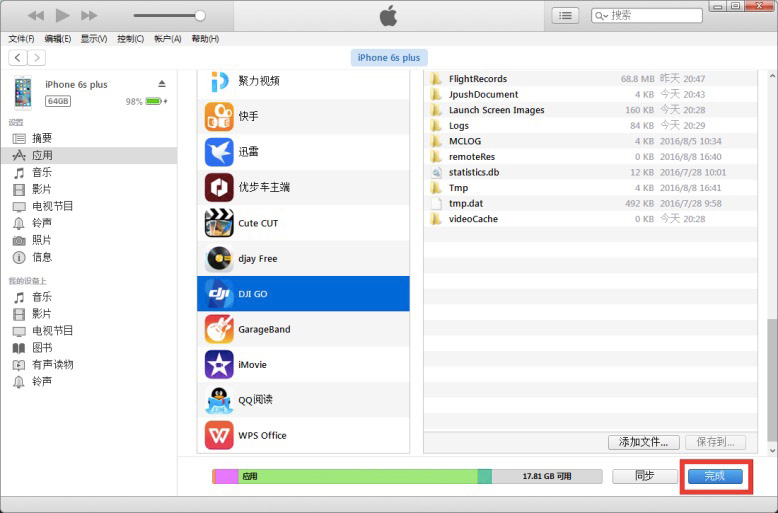Screen dimensions: 778x513
Task: Click the 添加文件 button
Action: click(x=643, y=442)
